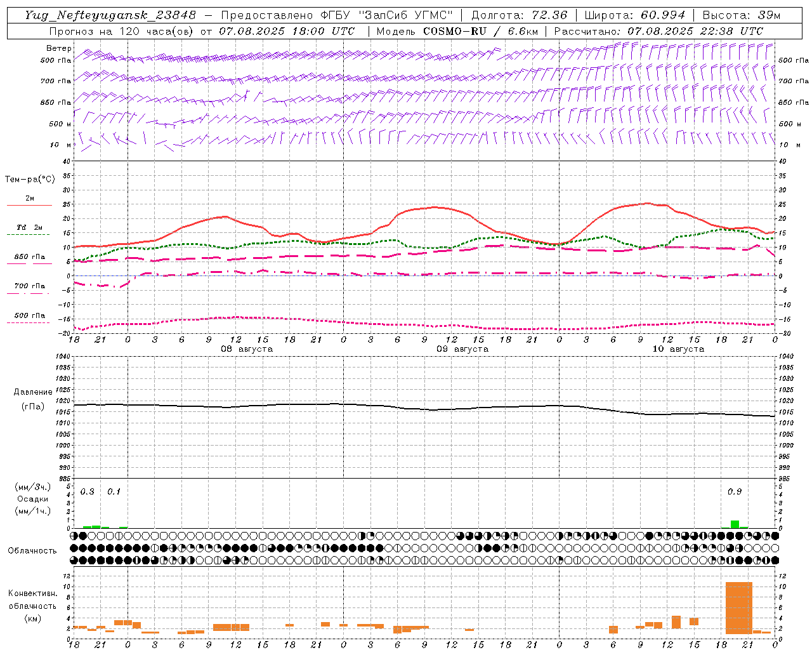The height and width of the screenshot is (650, 812).
Task: Click the Давление panel label
Action: 33,392
